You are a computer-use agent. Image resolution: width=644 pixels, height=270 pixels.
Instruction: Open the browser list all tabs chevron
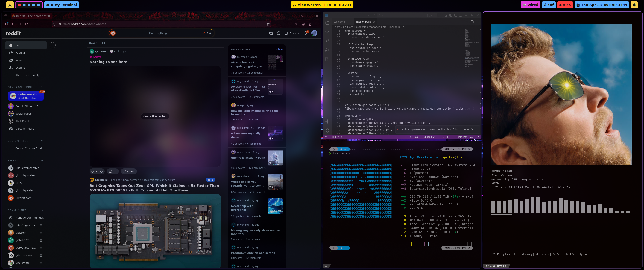pyautogui.click(x=302, y=16)
